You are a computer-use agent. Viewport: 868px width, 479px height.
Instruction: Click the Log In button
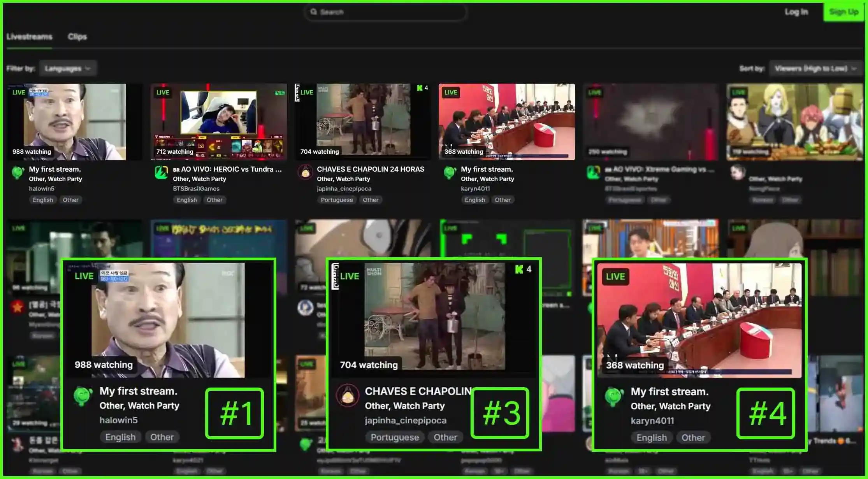tap(796, 12)
